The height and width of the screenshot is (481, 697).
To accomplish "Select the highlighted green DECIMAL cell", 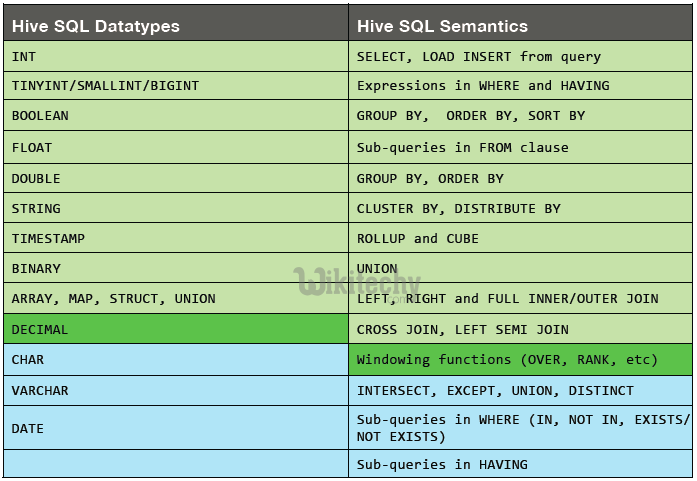I will (x=175, y=329).
